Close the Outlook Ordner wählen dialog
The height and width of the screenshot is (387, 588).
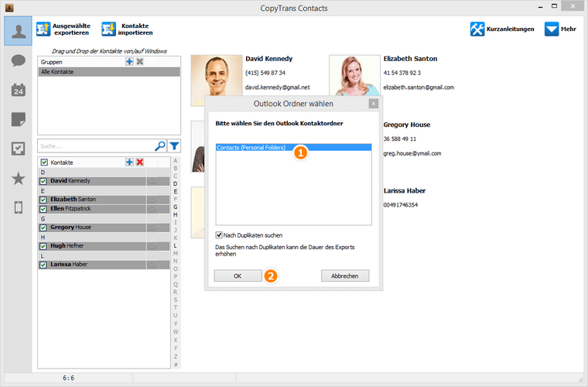click(373, 104)
